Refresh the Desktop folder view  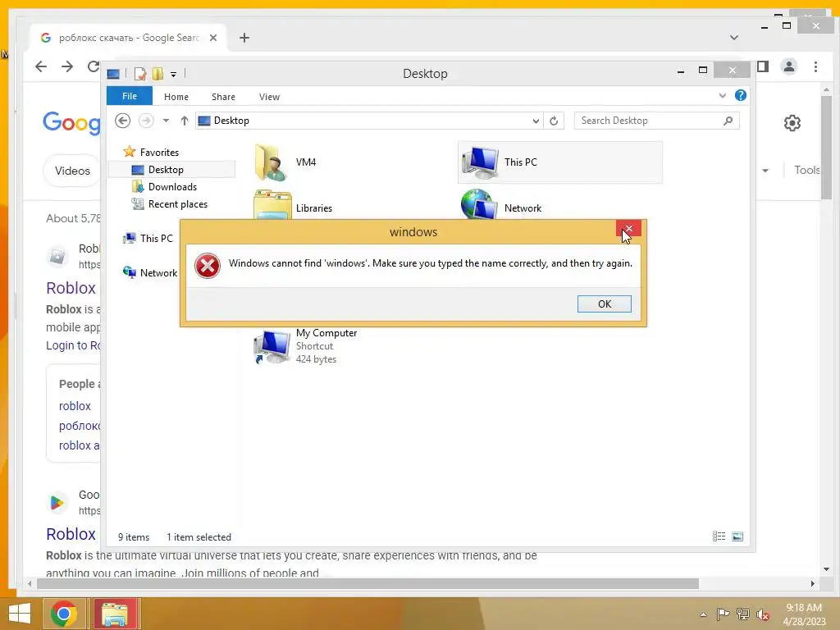[554, 121]
